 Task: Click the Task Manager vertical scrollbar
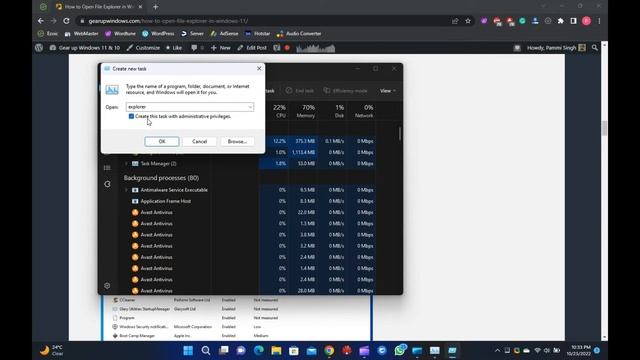click(400, 134)
